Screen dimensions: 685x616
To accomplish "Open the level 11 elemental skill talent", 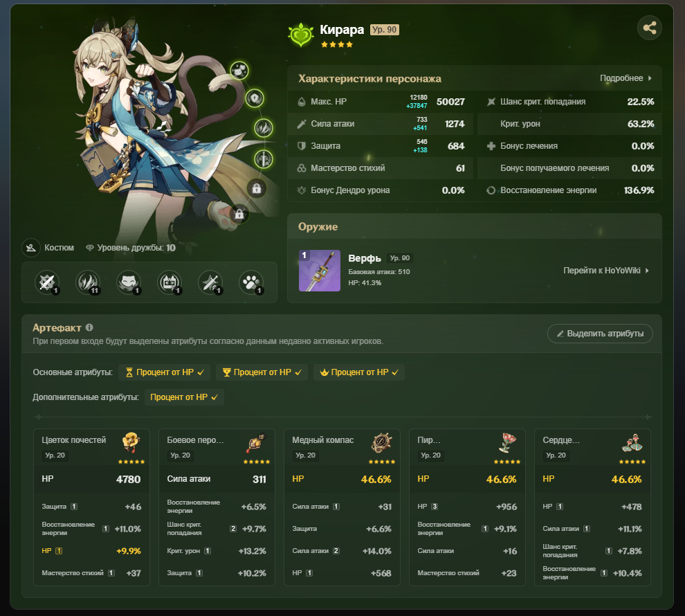I will 88,282.
